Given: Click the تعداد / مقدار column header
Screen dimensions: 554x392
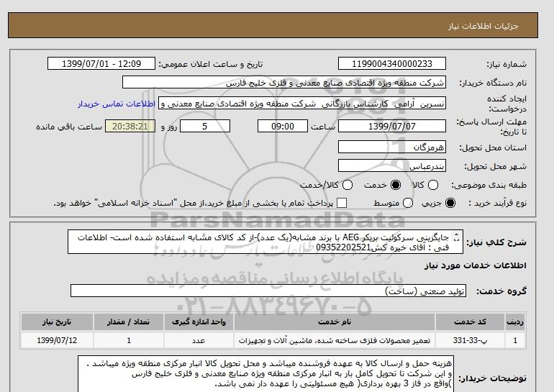Looking at the screenshot, I should tap(129, 322).
